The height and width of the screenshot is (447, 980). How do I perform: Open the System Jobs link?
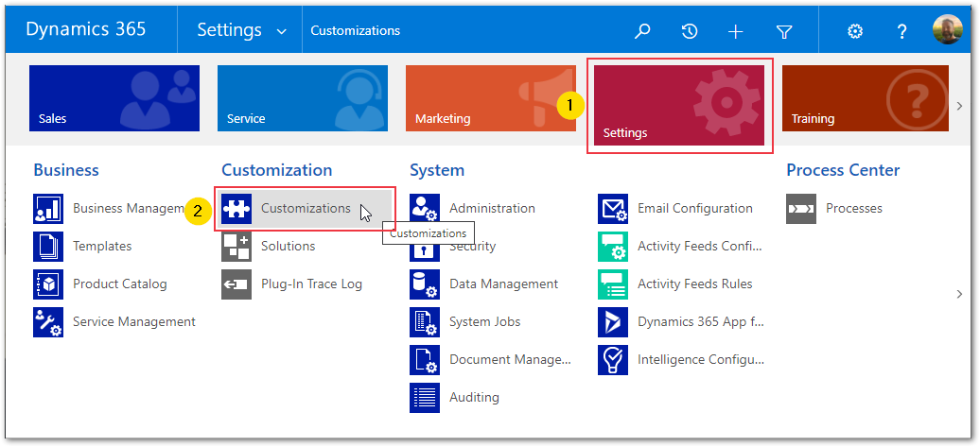pos(485,322)
